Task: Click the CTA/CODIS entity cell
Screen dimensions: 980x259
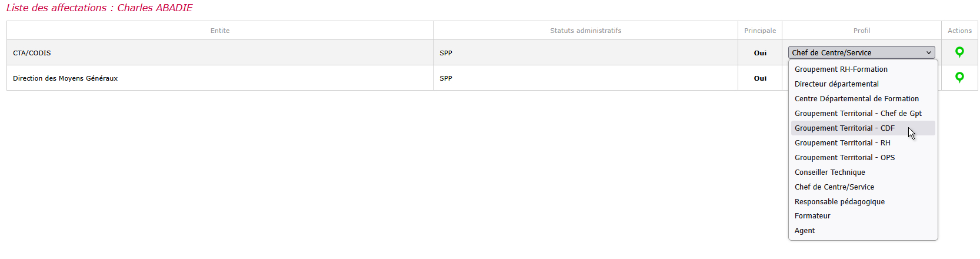Action: click(x=220, y=53)
